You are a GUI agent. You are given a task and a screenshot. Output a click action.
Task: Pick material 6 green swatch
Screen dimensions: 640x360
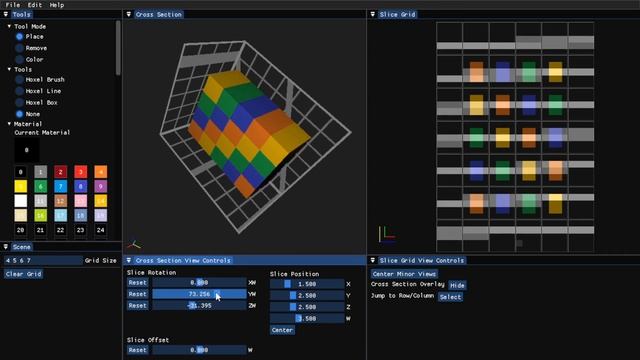40,187
